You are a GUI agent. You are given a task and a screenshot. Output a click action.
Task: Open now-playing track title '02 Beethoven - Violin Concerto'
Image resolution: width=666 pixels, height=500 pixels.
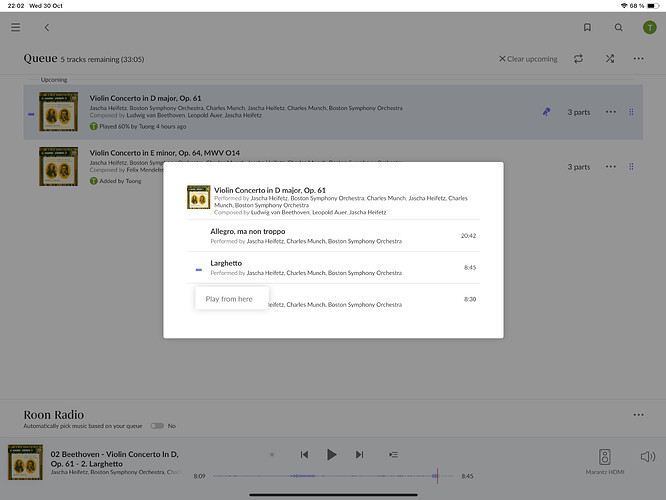tap(114, 459)
